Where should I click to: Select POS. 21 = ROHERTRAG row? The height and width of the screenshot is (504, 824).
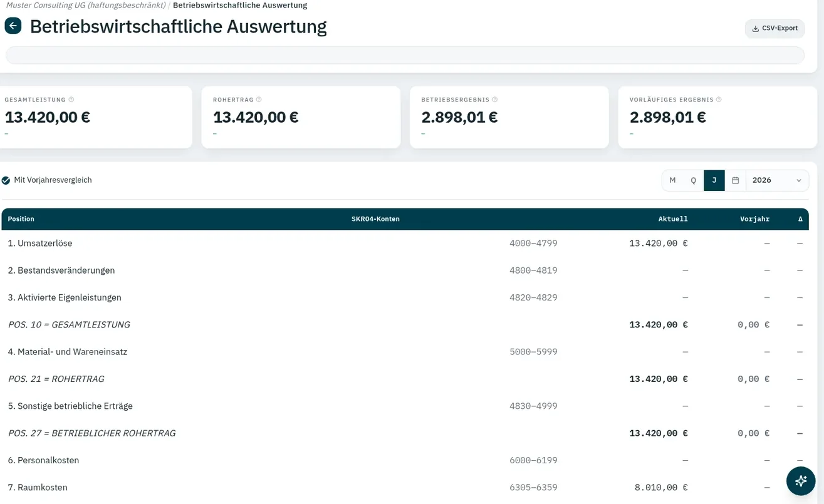(x=405, y=379)
